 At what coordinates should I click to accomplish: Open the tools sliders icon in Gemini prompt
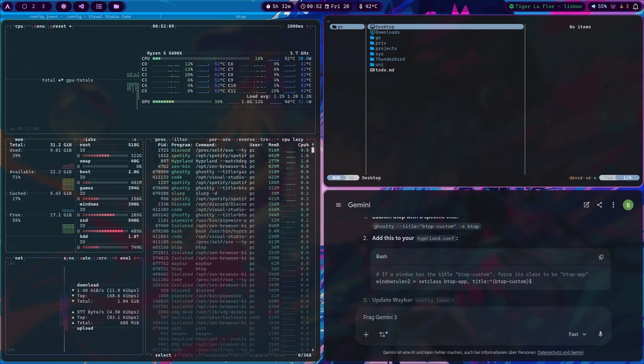[383, 334]
